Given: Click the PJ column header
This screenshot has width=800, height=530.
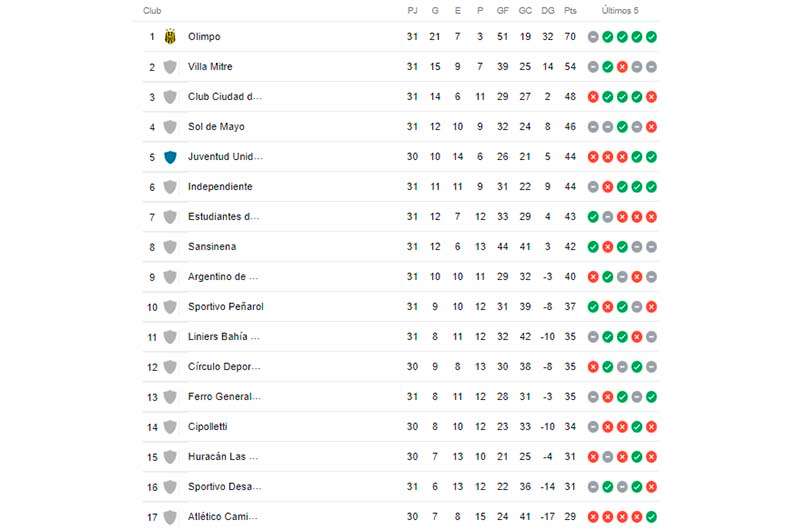Looking at the screenshot, I should click(x=412, y=11).
